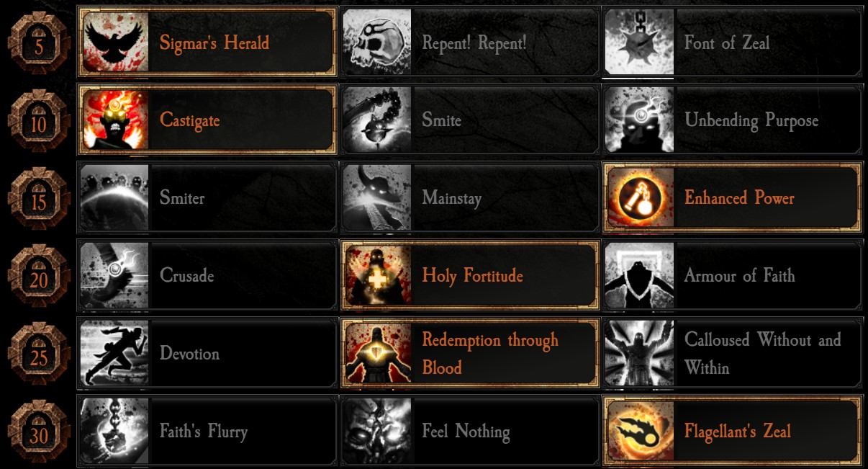Click the Sigmar's Herald raven icon
The width and height of the screenshot is (868, 469).
(115, 42)
